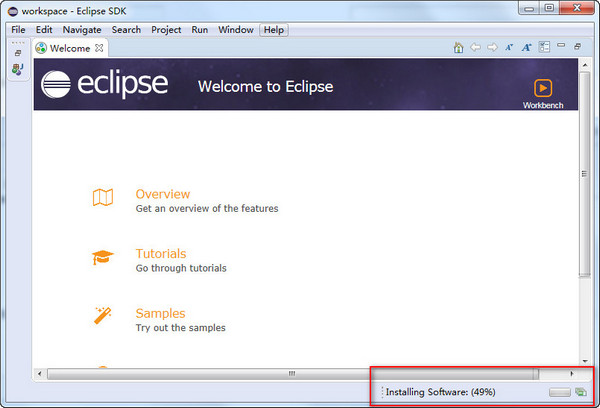Open the Workbench play icon
The width and height of the screenshot is (600, 408).
click(543, 88)
